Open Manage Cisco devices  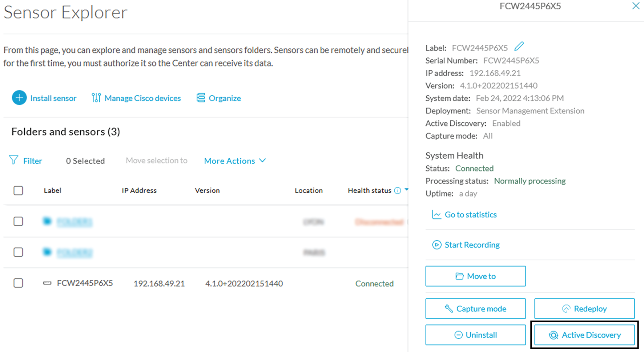(x=136, y=98)
